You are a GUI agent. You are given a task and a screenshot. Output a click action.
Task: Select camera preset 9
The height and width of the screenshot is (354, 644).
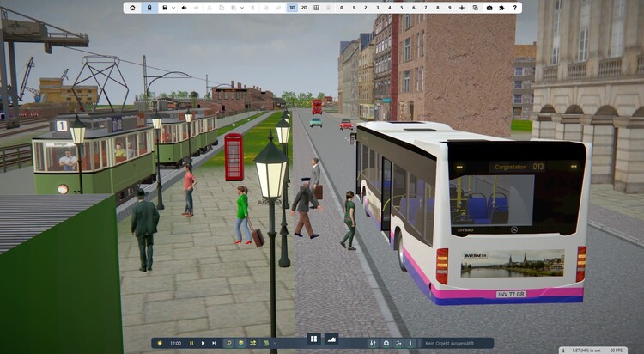pyautogui.click(x=450, y=8)
